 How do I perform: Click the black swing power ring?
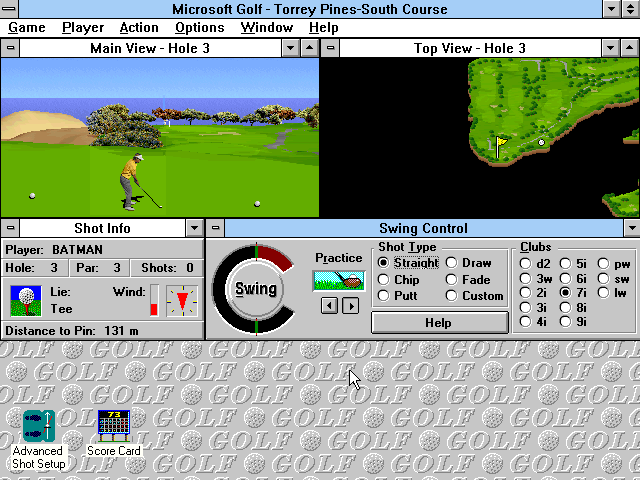(x=220, y=289)
